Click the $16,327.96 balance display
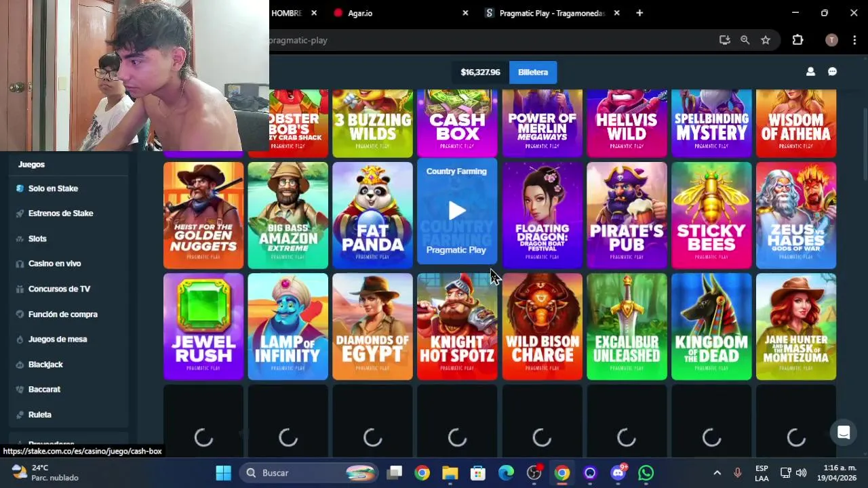Image resolution: width=868 pixels, height=488 pixels. point(480,72)
